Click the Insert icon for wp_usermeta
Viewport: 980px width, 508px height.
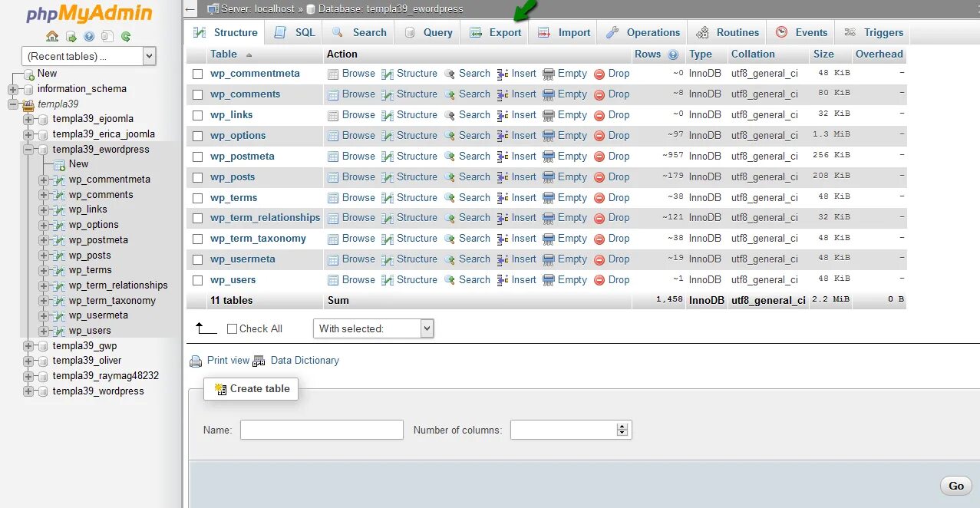[x=503, y=259]
